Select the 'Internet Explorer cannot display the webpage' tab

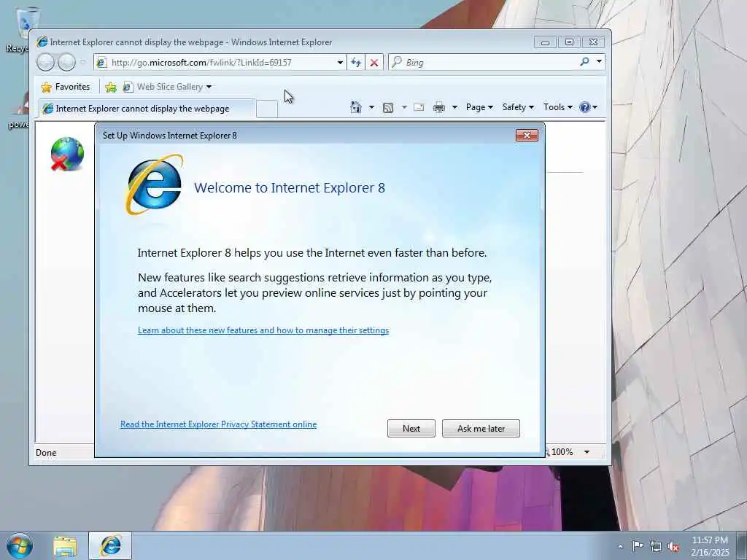[147, 109]
